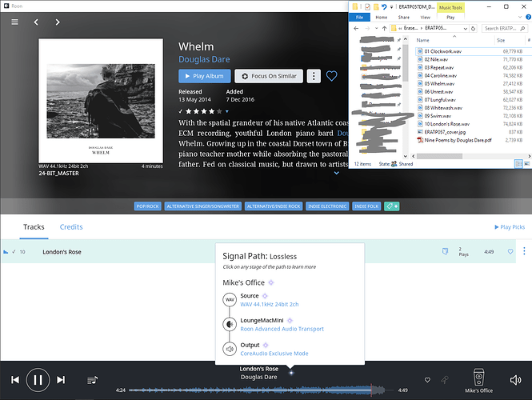This screenshot has width=532, height=400.
Task: Open the WAV 44.1kHz 24bit 2ch link
Action: 270,304
